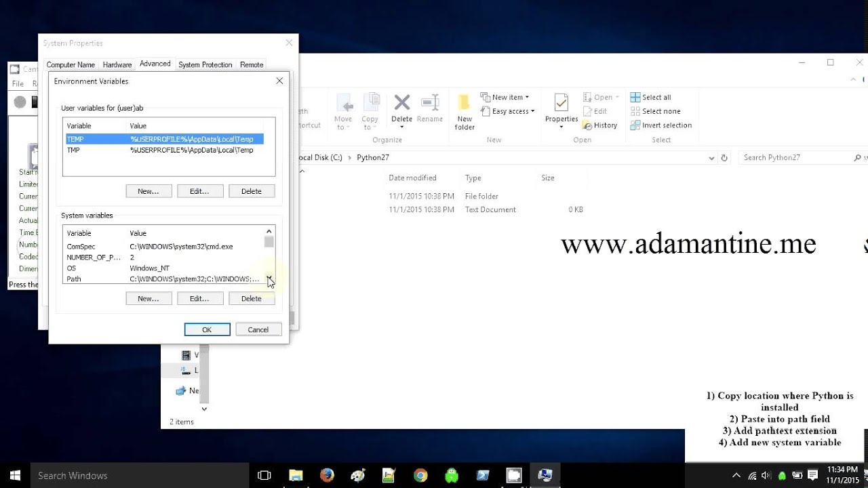The width and height of the screenshot is (868, 488).
Task: Click the Search Windows taskbar box
Action: pos(139,475)
